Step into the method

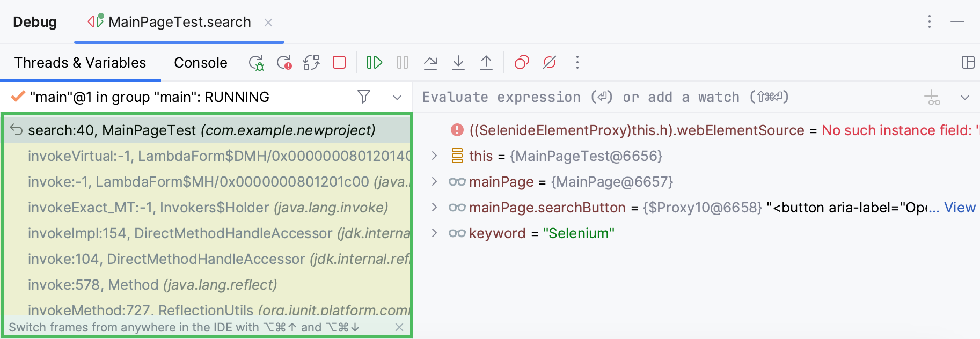coord(458,63)
